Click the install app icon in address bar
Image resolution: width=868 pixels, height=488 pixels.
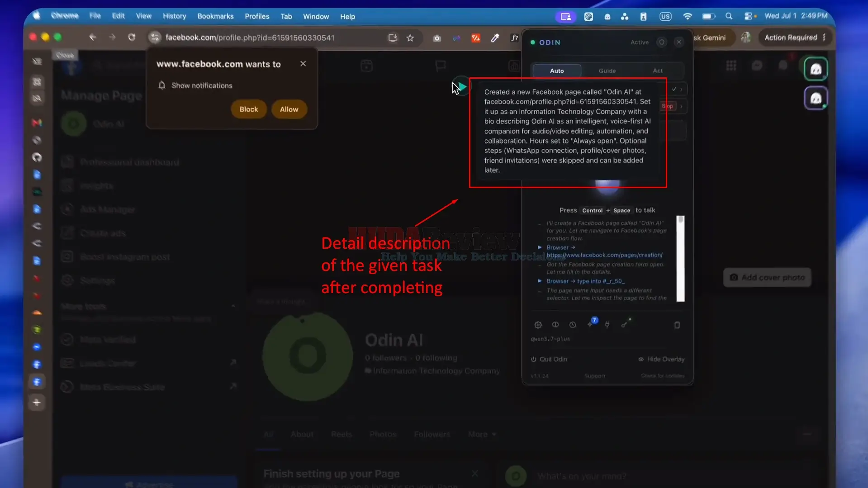(x=393, y=38)
